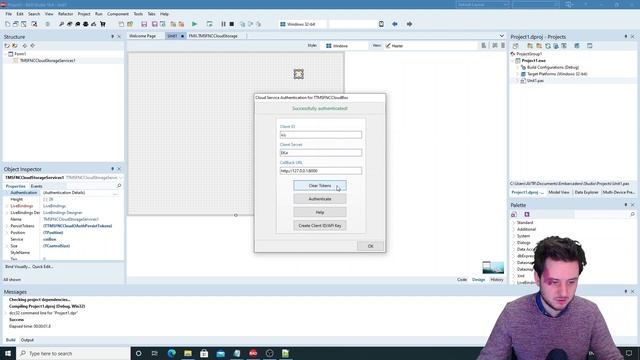The image size is (640, 360).
Task: Click the Palette search magnifier icon
Action: 633,214
